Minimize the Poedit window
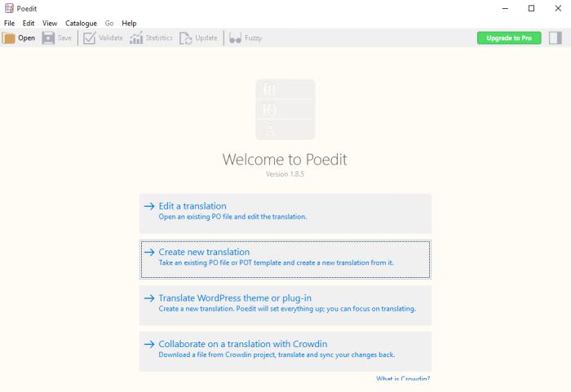This screenshot has height=392, width=571. click(505, 8)
